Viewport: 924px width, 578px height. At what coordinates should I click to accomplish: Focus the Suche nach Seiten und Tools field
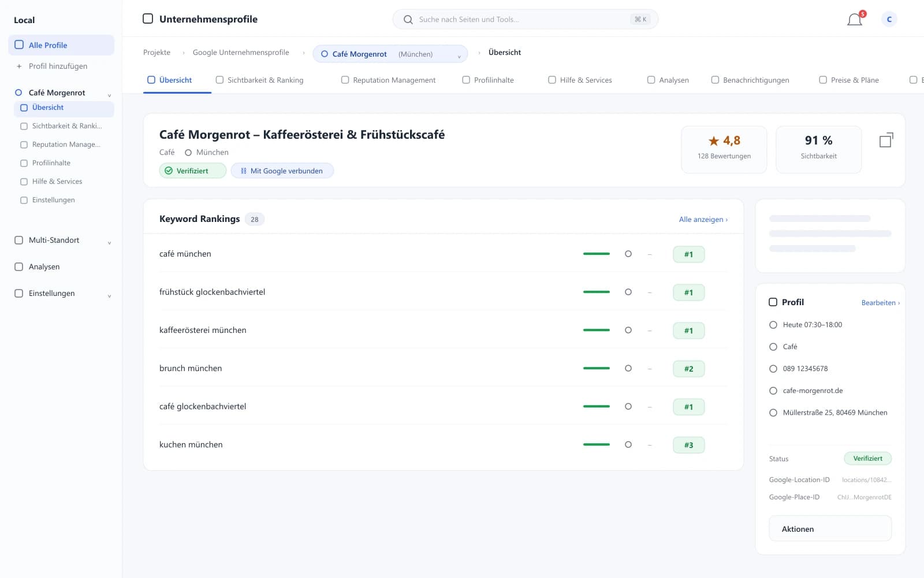click(x=526, y=20)
